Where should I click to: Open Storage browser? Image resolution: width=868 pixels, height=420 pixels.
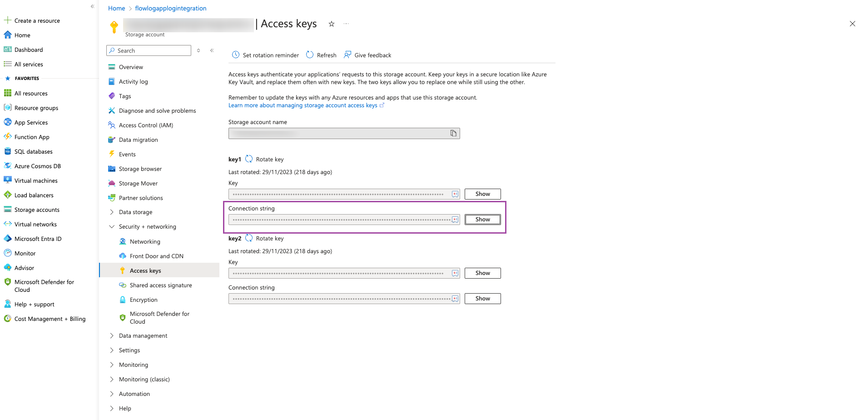pos(140,169)
